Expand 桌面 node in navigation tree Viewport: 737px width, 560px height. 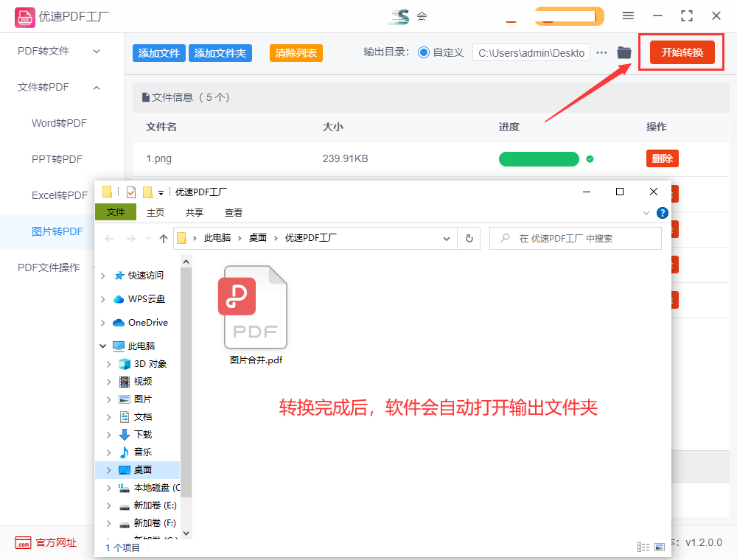pyautogui.click(x=108, y=470)
